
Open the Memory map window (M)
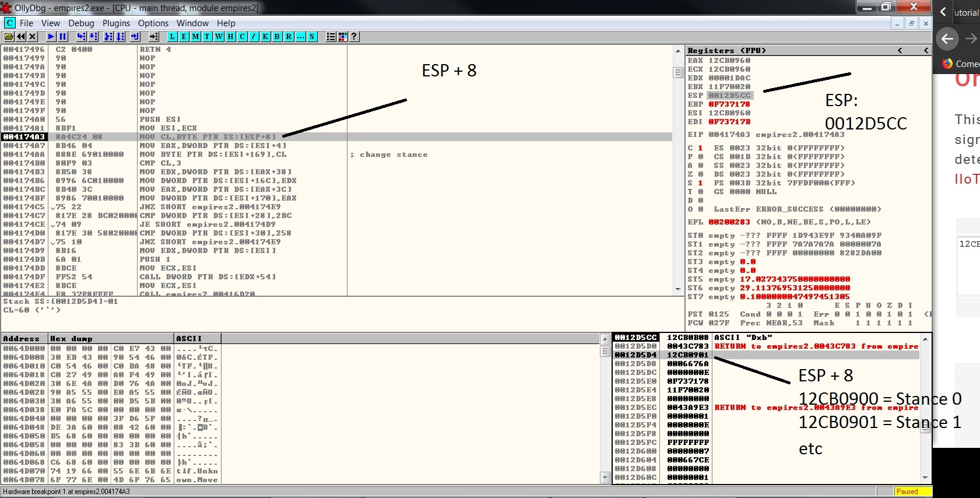[x=195, y=36]
